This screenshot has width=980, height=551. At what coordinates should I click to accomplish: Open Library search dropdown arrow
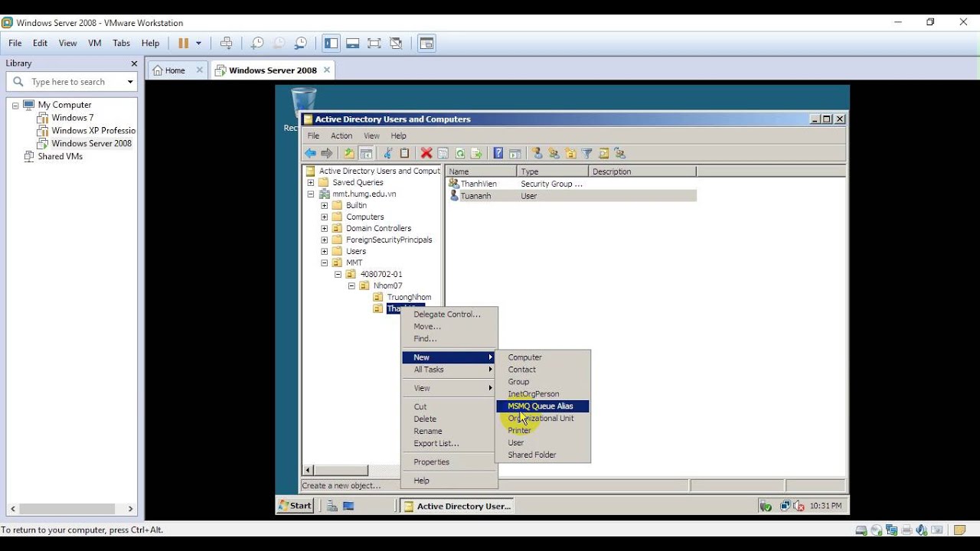pyautogui.click(x=130, y=82)
